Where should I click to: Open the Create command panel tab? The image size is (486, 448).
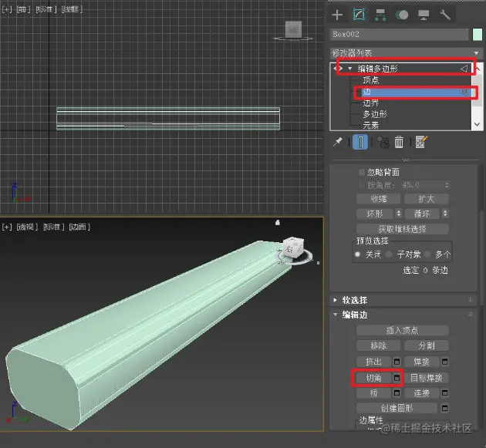[337, 15]
